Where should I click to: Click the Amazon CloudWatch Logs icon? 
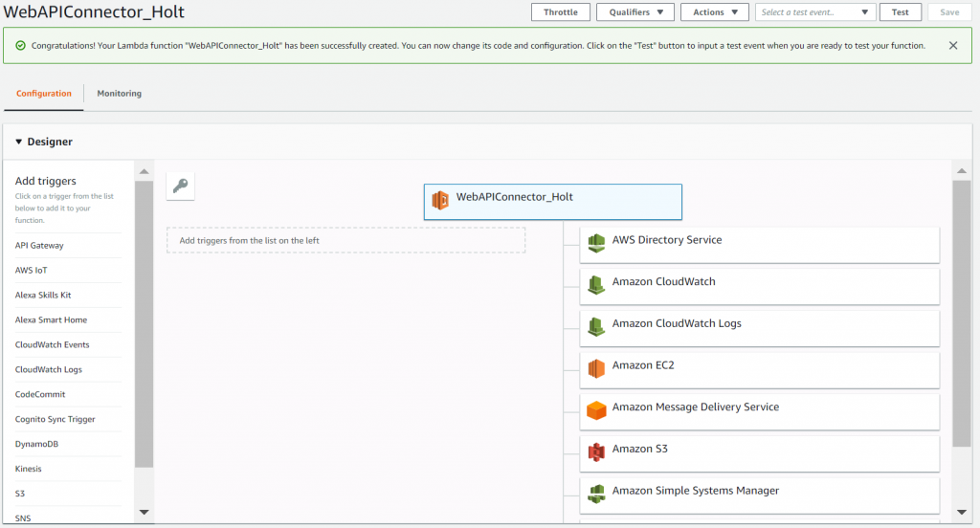596,326
